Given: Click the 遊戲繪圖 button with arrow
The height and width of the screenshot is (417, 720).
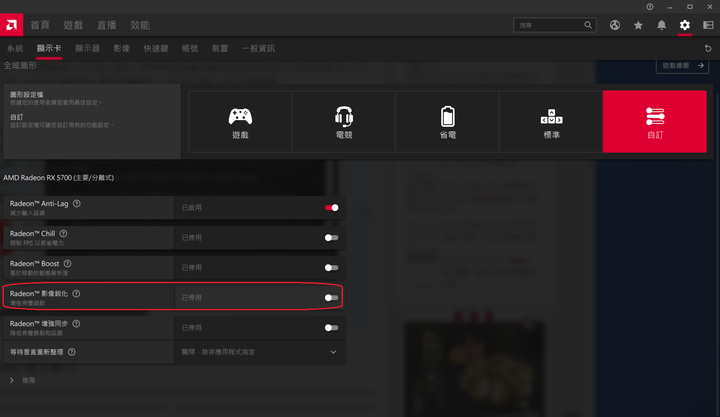Looking at the screenshot, I should click(x=682, y=66).
